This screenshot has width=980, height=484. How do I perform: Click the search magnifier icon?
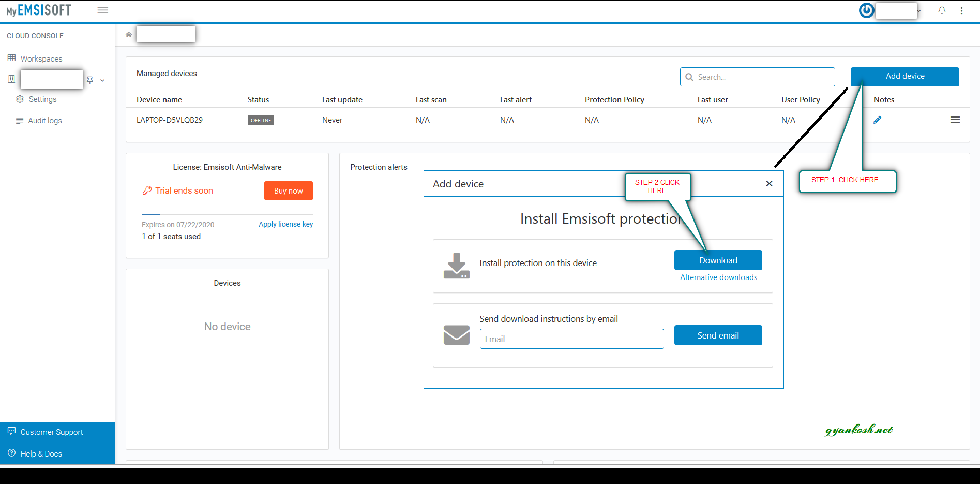point(689,77)
